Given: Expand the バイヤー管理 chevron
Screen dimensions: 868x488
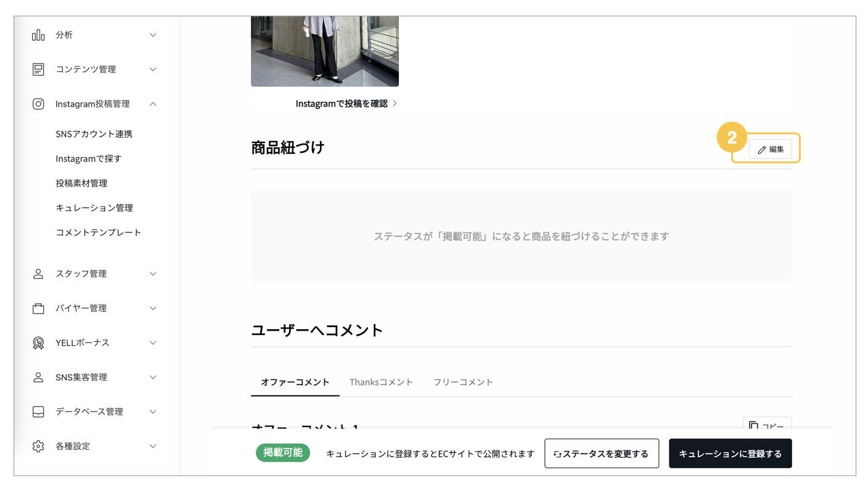Looking at the screenshot, I should [153, 308].
